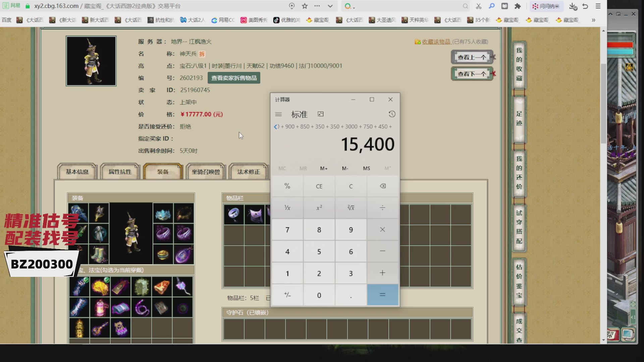644x362 pixels.
Task: Click 查看卖家拆售物品 button
Action: [x=234, y=78]
